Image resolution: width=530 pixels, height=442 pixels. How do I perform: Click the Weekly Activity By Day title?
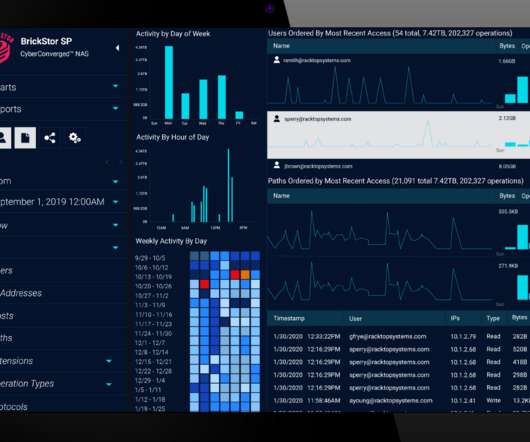click(171, 241)
